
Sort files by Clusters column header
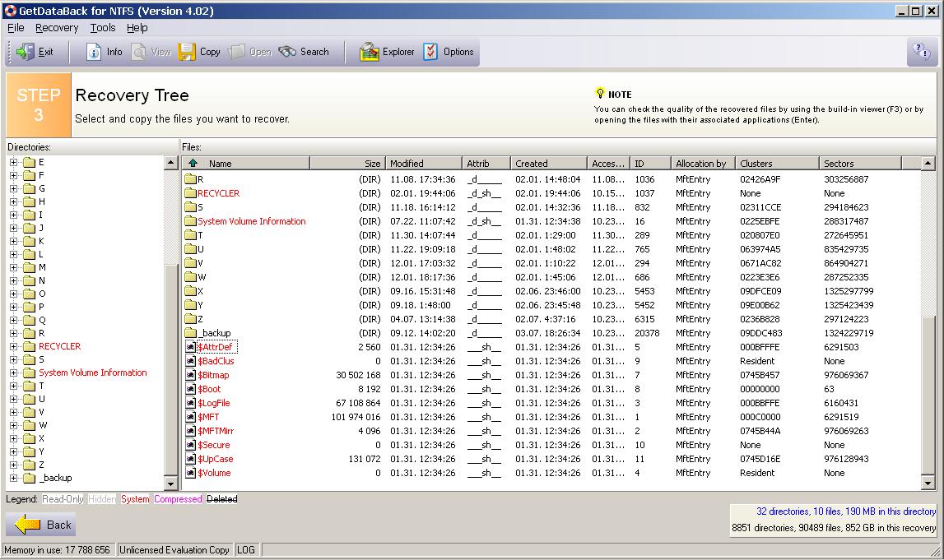click(x=777, y=163)
